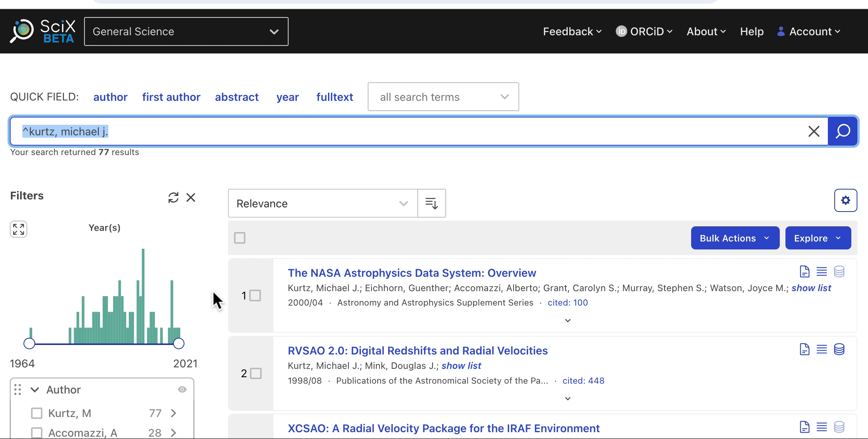
Task: Open data products icon for RVSAO result
Action: coord(839,350)
